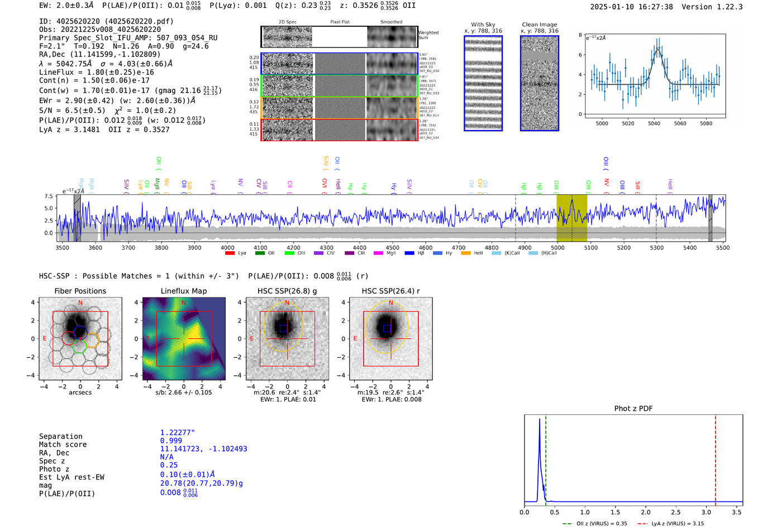Select the magenta MgII legend swatch
The width and height of the screenshot is (782, 532).
tap(378, 253)
